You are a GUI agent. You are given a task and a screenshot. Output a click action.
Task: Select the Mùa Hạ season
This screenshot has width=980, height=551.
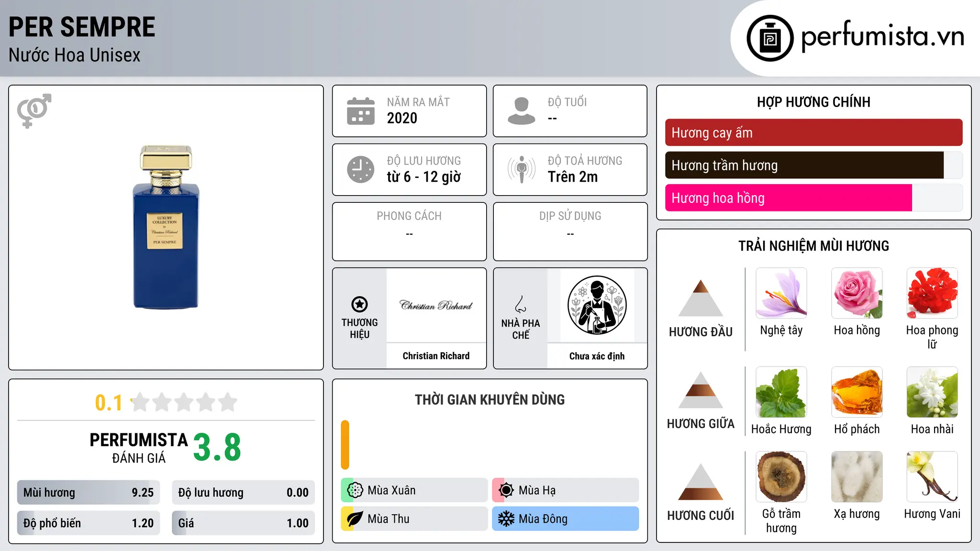[566, 490]
